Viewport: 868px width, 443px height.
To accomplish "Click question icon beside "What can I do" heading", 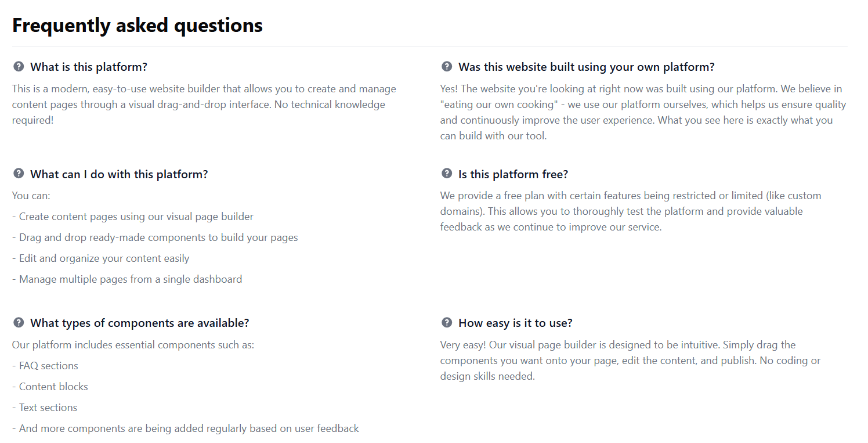I will pos(19,174).
